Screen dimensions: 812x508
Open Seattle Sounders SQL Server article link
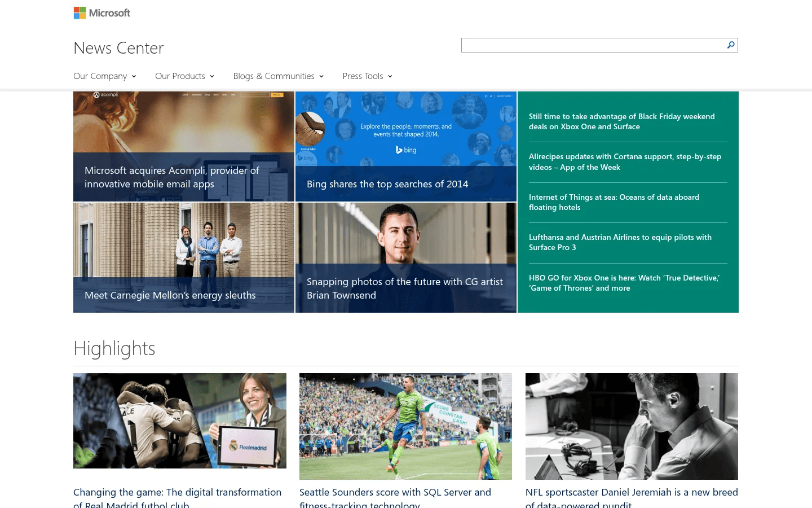395,498
